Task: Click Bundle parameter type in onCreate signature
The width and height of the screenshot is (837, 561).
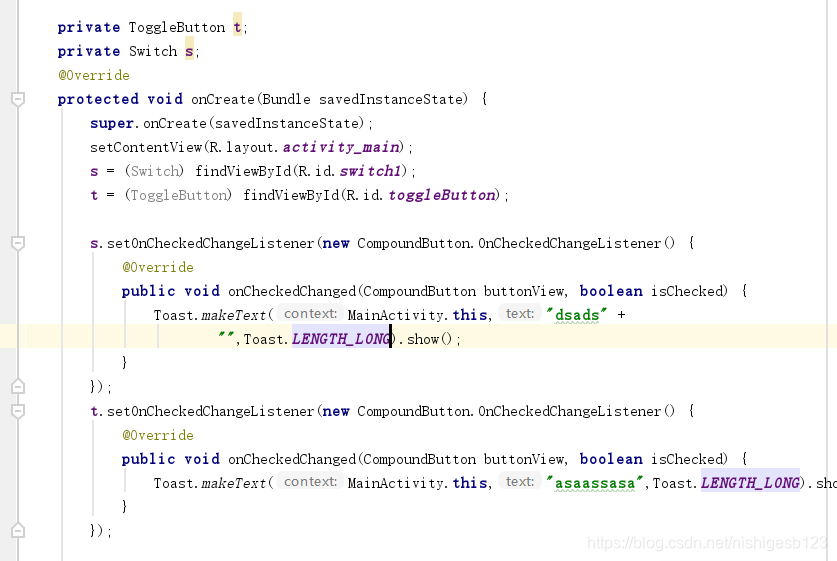Action: (286, 99)
